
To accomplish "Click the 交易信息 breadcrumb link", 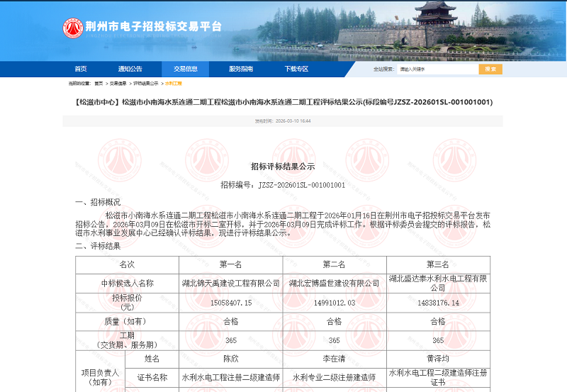I will pyautogui.click(x=118, y=84).
